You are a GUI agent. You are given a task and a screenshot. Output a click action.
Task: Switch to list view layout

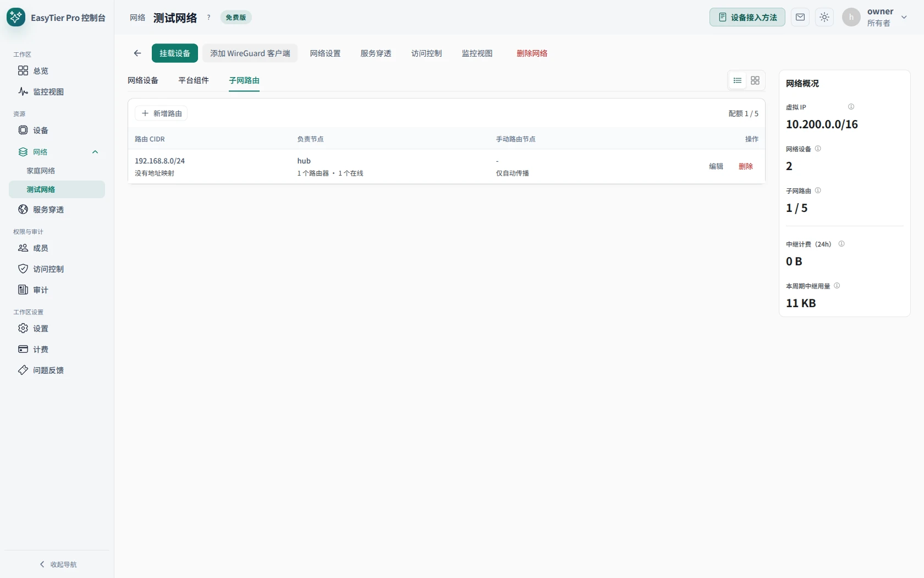coord(738,80)
